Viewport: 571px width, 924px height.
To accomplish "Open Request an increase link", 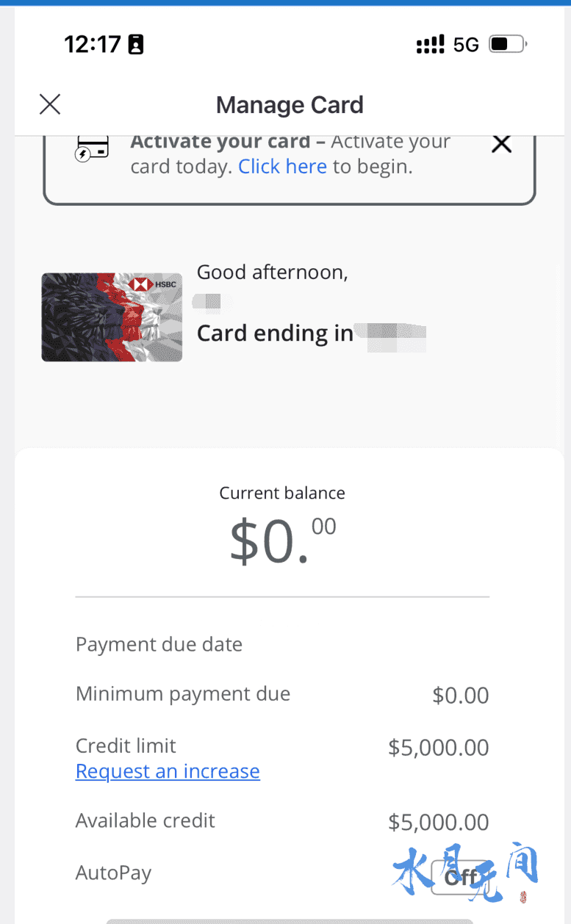I will [x=168, y=771].
